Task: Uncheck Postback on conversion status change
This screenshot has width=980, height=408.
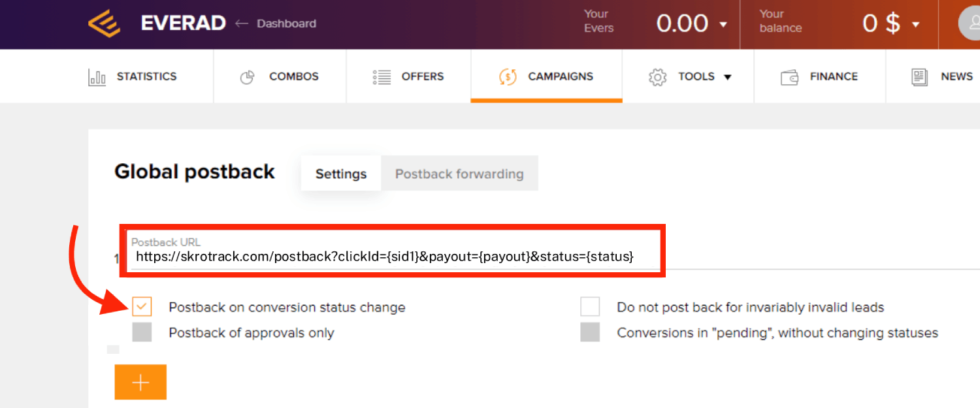Action: pos(142,306)
